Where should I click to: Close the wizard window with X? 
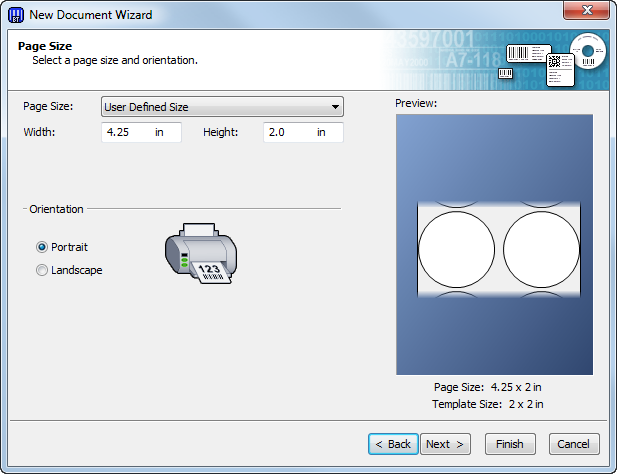coord(586,10)
